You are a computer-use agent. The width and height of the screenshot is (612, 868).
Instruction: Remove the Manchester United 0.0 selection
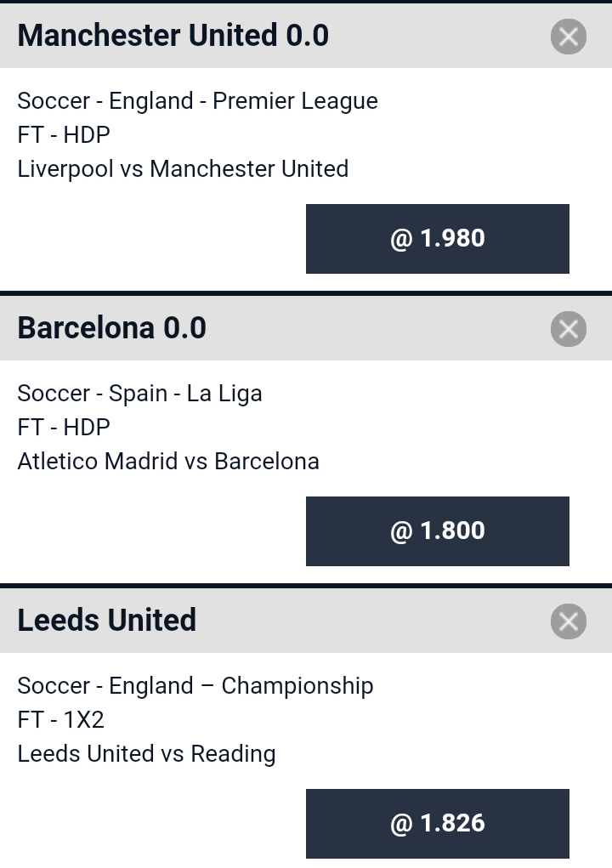(569, 37)
